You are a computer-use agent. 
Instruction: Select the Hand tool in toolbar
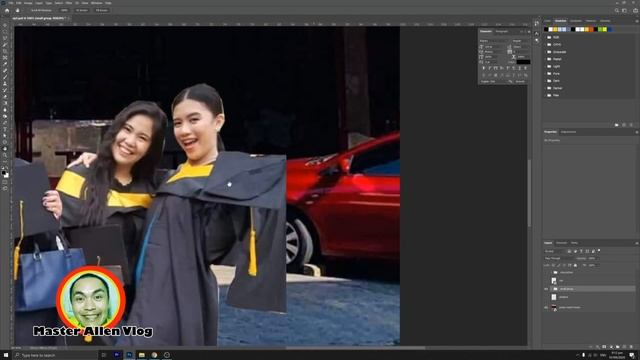[x=5, y=149]
